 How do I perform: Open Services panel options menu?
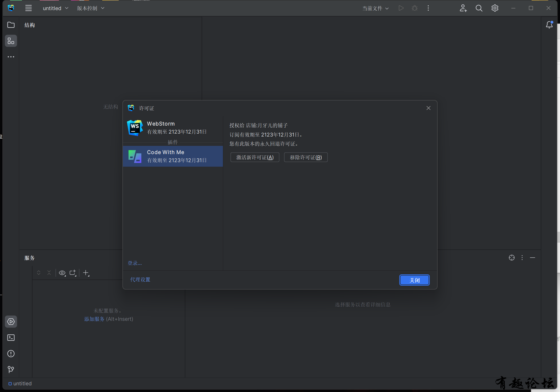pos(522,258)
